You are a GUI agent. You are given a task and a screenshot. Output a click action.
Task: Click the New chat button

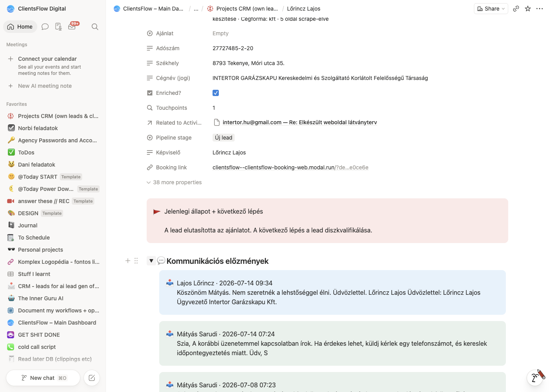[x=43, y=378]
